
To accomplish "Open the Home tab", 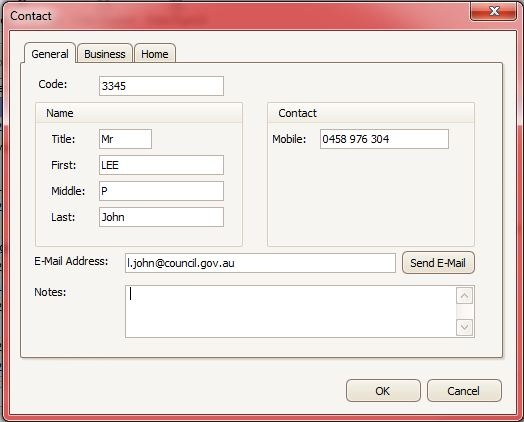I will click(155, 54).
